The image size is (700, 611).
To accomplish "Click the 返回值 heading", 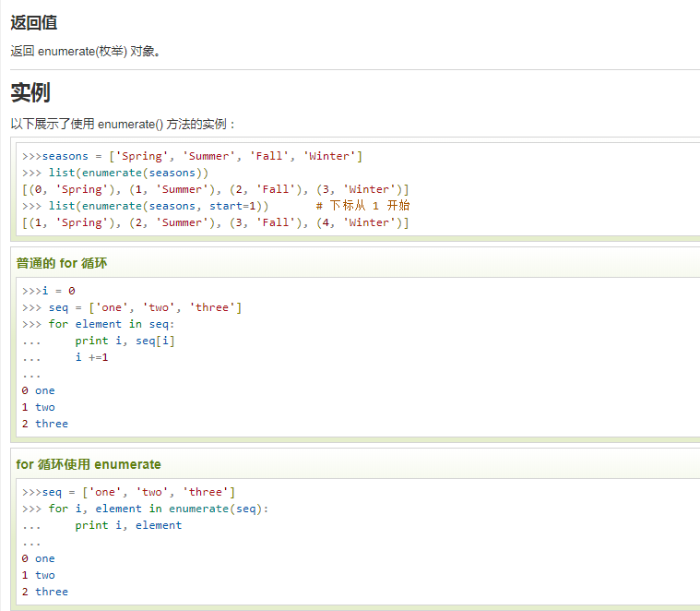I will [34, 23].
